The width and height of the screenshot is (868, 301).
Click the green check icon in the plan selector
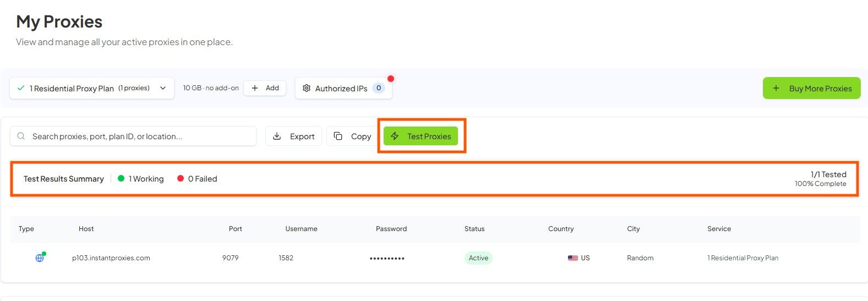click(21, 88)
